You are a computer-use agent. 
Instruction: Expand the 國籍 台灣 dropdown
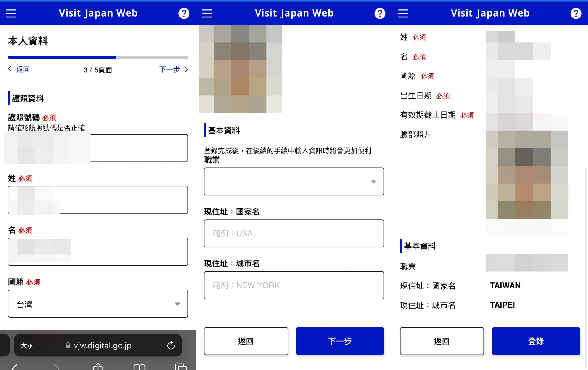click(98, 304)
